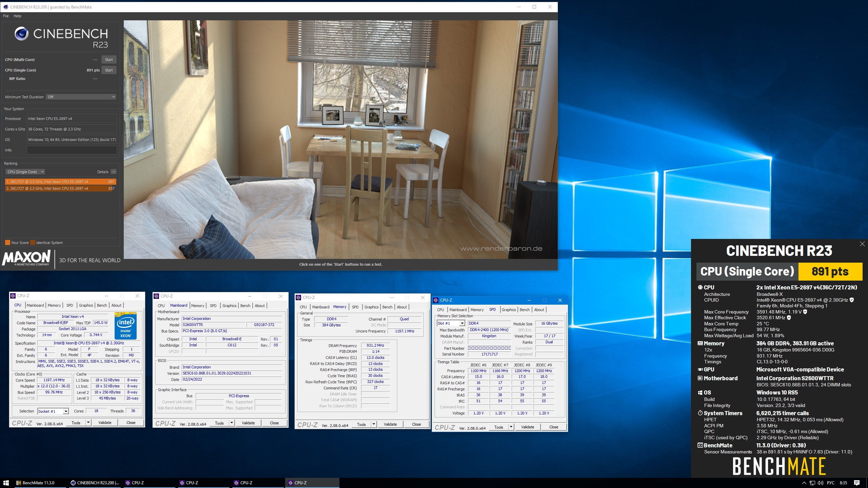The width and height of the screenshot is (868, 488).
Task: Click the Processor field in Your System
Action: (x=72, y=119)
